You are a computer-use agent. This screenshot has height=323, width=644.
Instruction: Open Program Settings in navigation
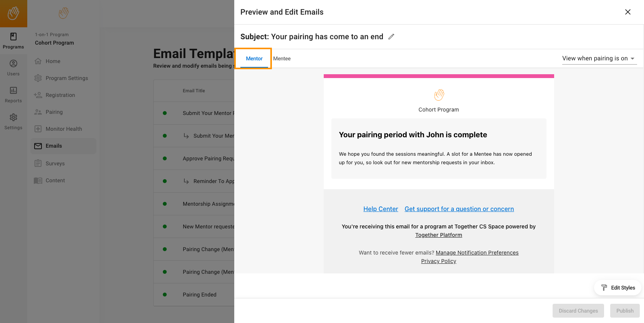(66, 78)
